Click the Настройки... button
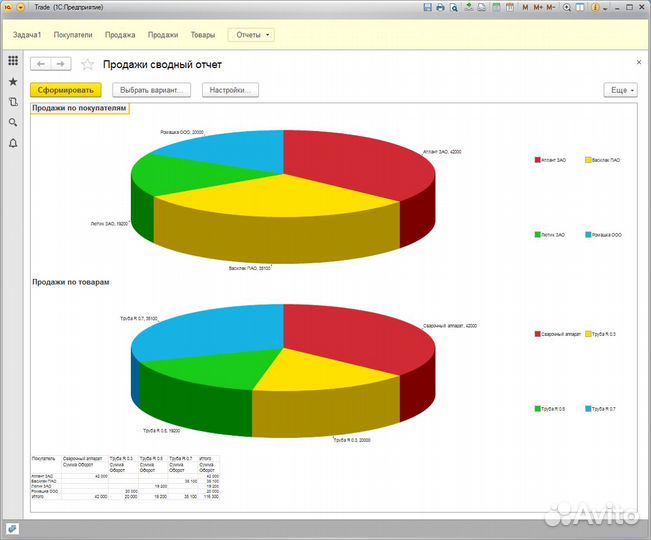651x540 pixels. tap(230, 90)
